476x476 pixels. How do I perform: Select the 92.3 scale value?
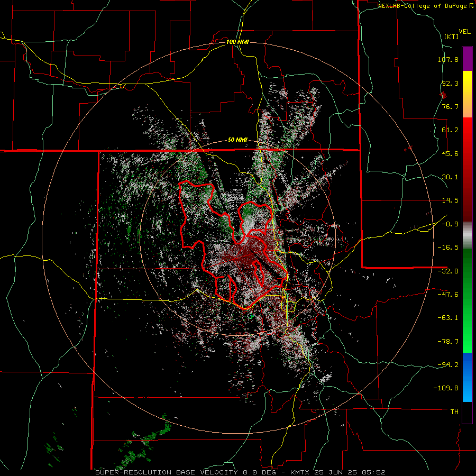point(450,83)
